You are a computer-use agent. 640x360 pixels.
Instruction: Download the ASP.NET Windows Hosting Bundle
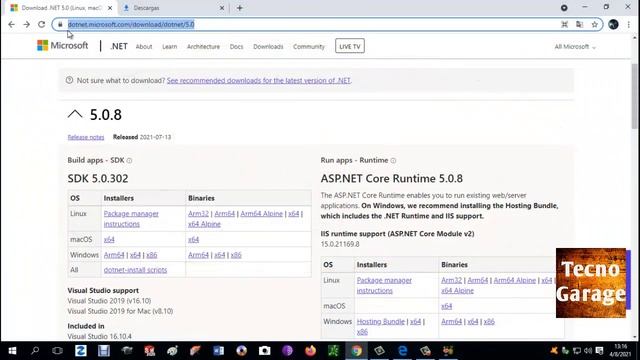click(381, 322)
